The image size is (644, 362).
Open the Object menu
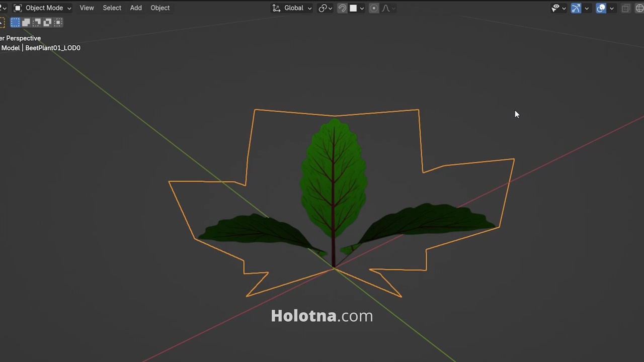(160, 8)
